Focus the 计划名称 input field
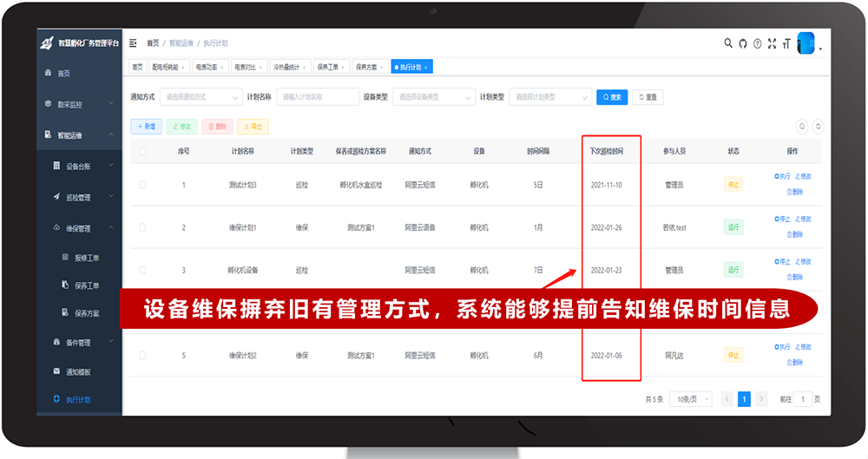The image size is (868, 459). [x=318, y=97]
